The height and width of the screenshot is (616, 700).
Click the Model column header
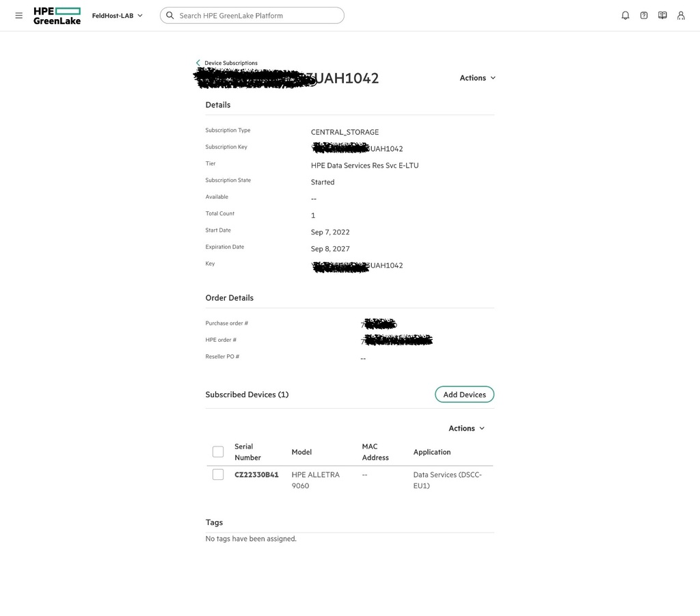click(x=301, y=452)
